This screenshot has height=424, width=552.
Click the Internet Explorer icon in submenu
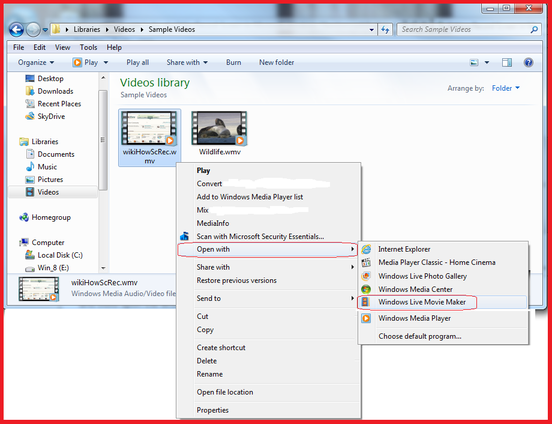(366, 249)
